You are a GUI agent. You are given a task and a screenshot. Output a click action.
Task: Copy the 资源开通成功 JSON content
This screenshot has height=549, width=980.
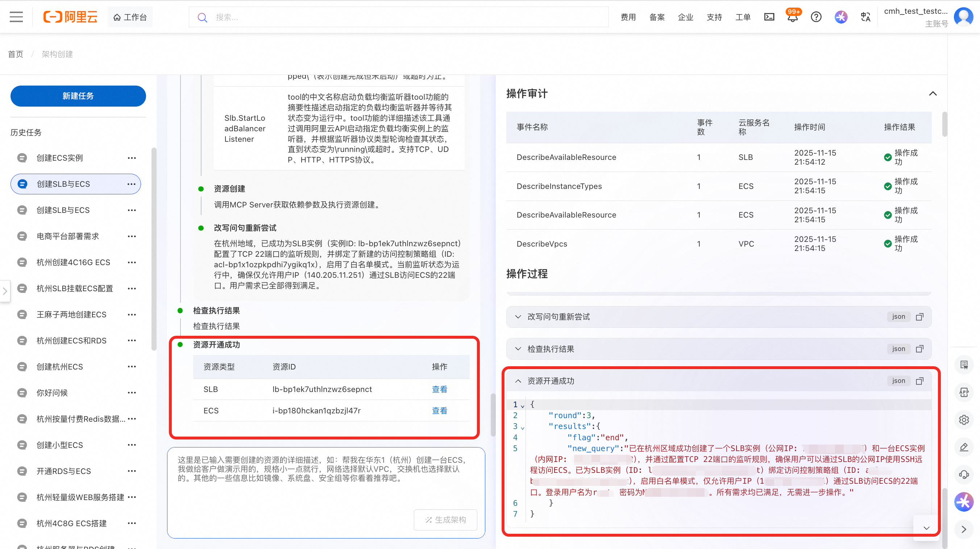919,381
